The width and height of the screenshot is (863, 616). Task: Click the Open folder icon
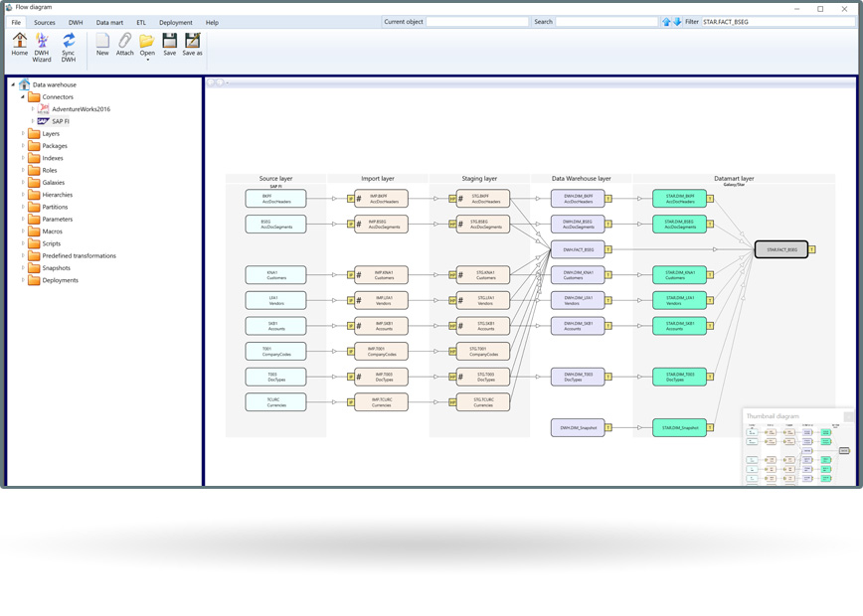[147, 40]
